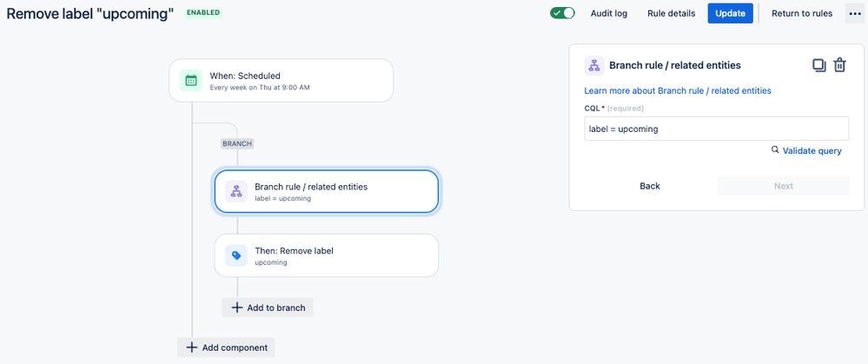Click the branch icon in side panel header
This screenshot has height=364, width=868.
coord(594,65)
